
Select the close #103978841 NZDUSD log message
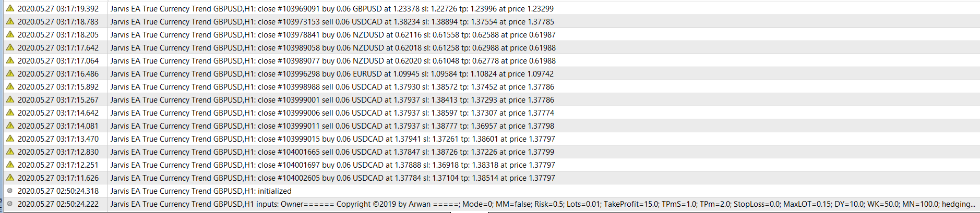(x=333, y=35)
